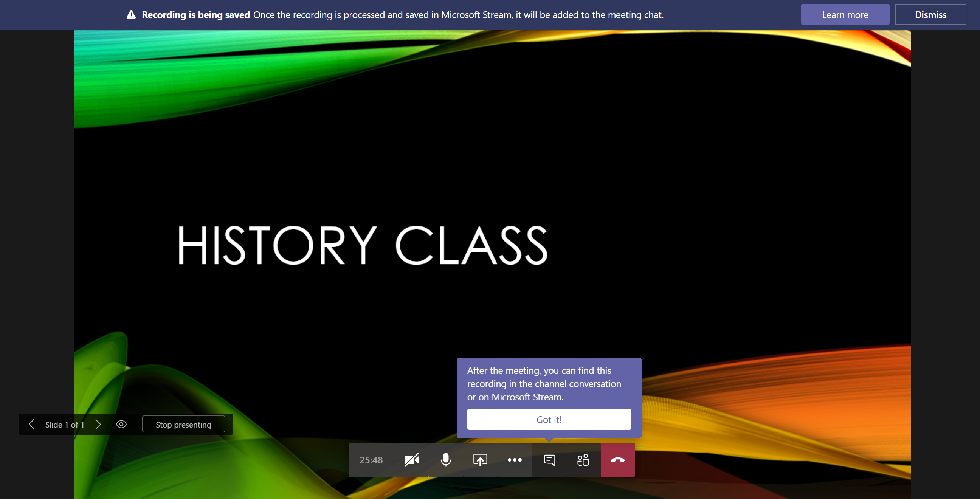The image size is (980, 499).
Task: Click the warning triangle icon in the banner
Action: click(x=131, y=15)
